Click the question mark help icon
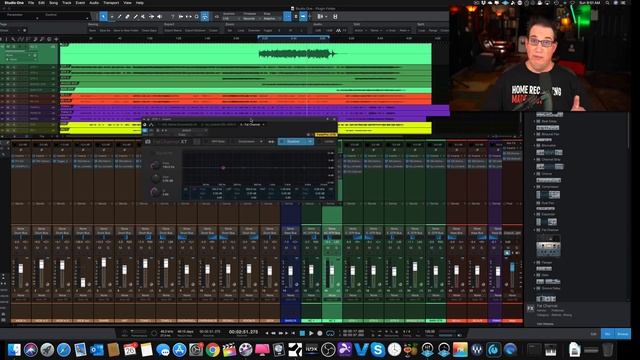 point(173,17)
